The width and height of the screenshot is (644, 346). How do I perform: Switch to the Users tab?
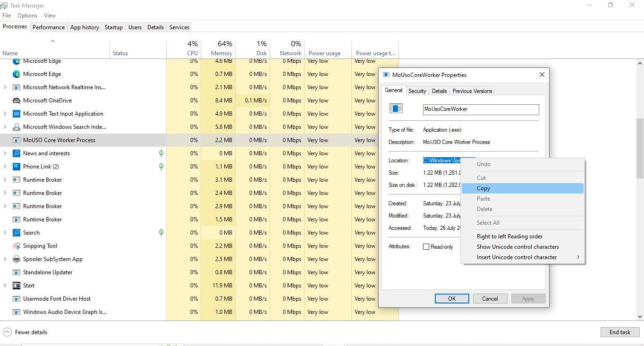135,27
